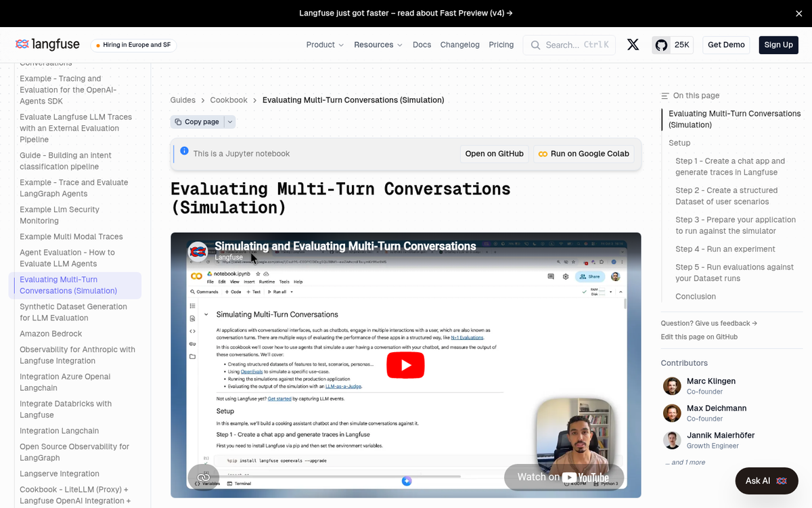Viewport: 812px width, 508px height.
Task: Click '... and 1 more' contributors text
Action: coord(685,463)
